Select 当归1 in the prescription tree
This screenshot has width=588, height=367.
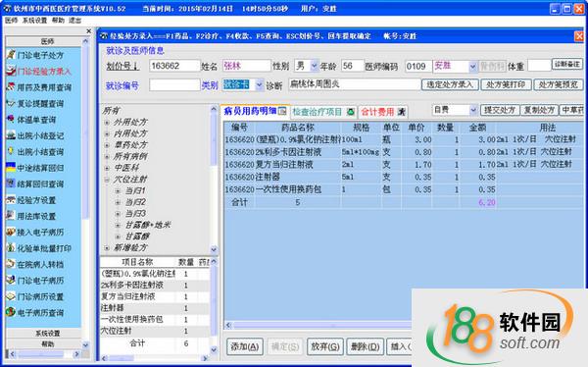(135, 190)
